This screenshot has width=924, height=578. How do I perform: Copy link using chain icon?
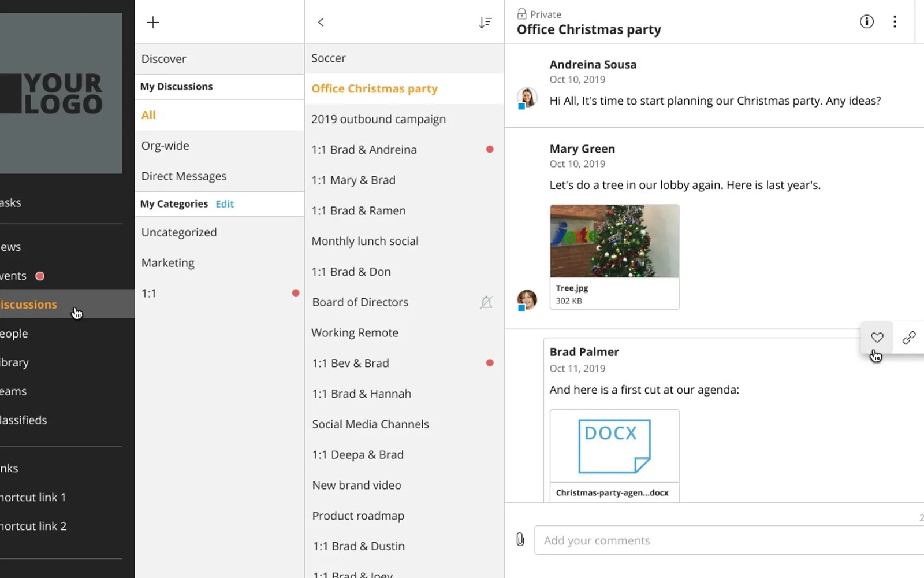pos(908,338)
